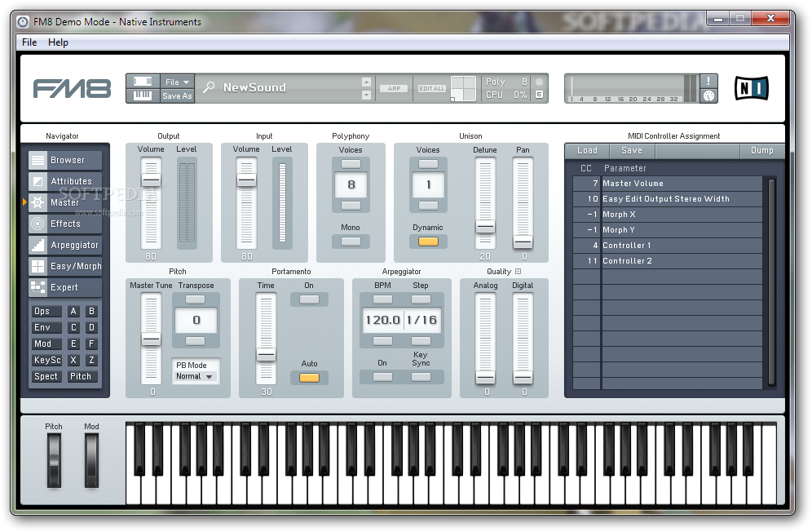Toggle the Unison Dynamic switch
The width and height of the screenshot is (812, 532).
(428, 242)
